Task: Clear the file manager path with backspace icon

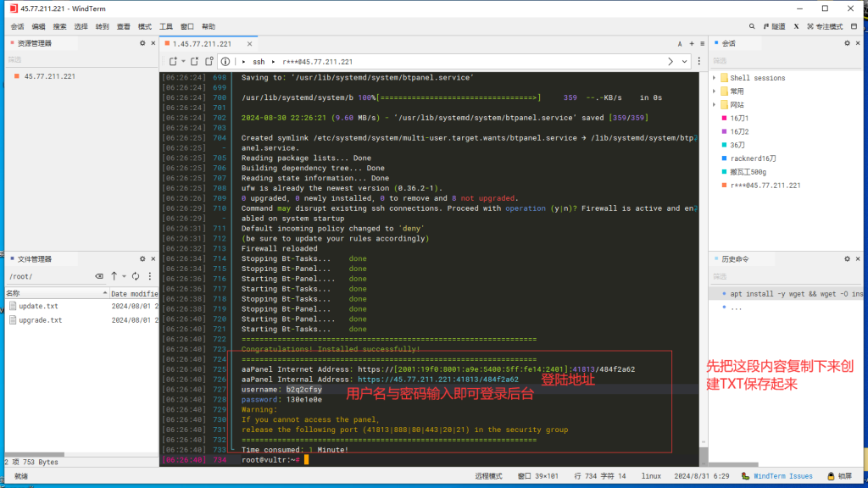Action: (x=99, y=276)
